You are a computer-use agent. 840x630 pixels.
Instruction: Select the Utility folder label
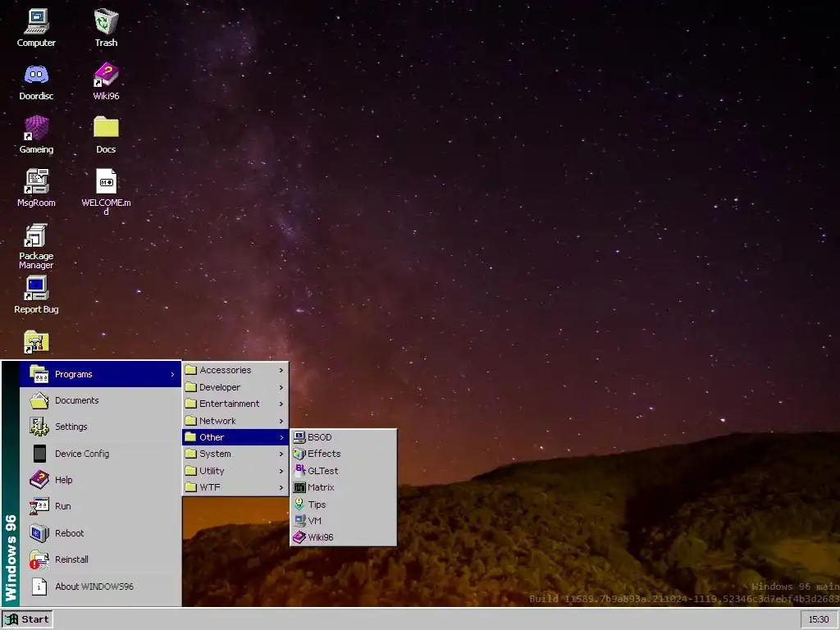(212, 471)
